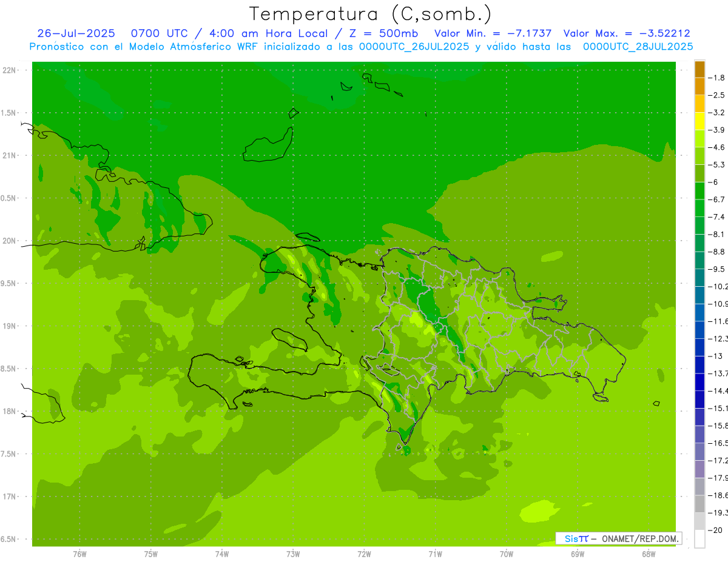
Task: Pick the orange swatch between -1.8 and -2.5
Action: click(x=699, y=86)
